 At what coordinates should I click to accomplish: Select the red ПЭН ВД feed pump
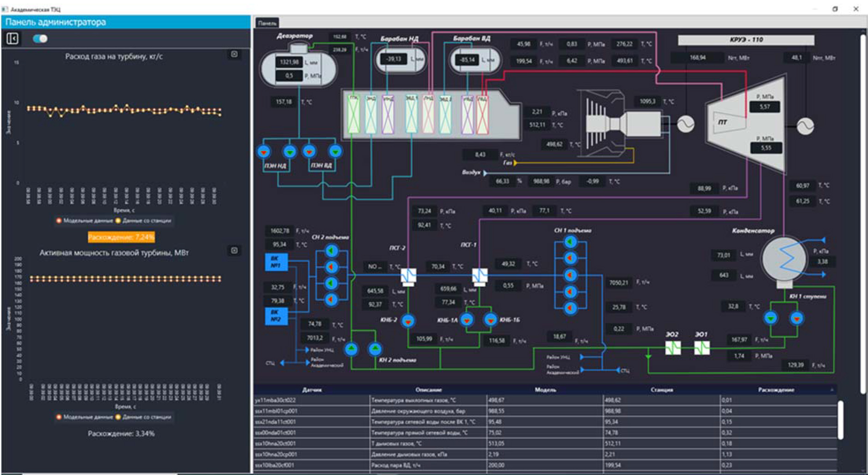click(x=309, y=151)
